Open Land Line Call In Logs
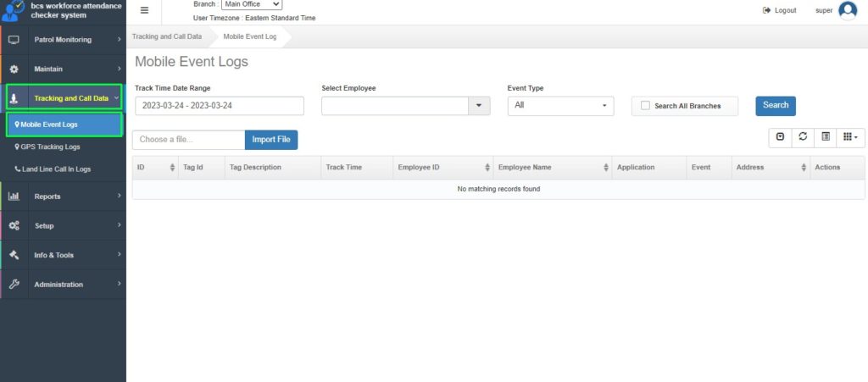Viewport: 868px width, 382px height. [56, 169]
